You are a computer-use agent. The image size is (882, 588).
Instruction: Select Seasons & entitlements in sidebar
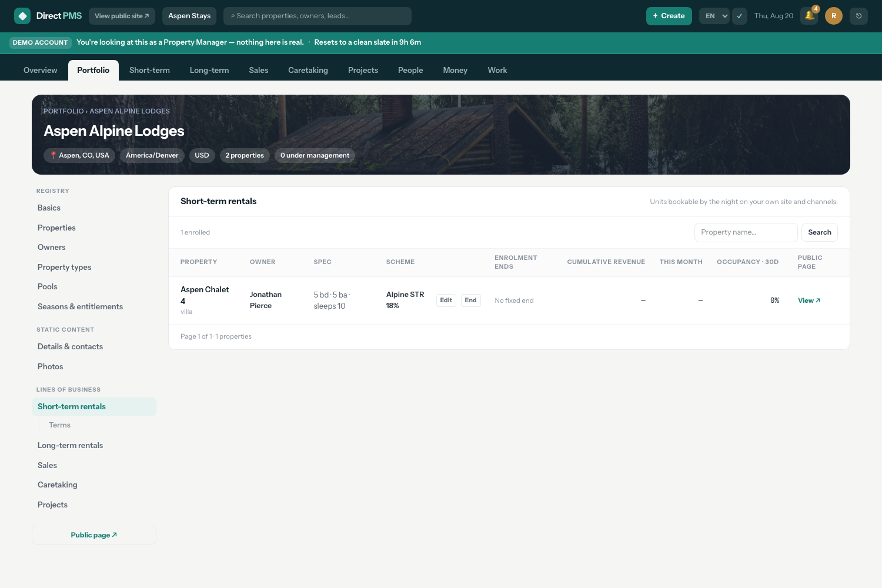coord(81,306)
